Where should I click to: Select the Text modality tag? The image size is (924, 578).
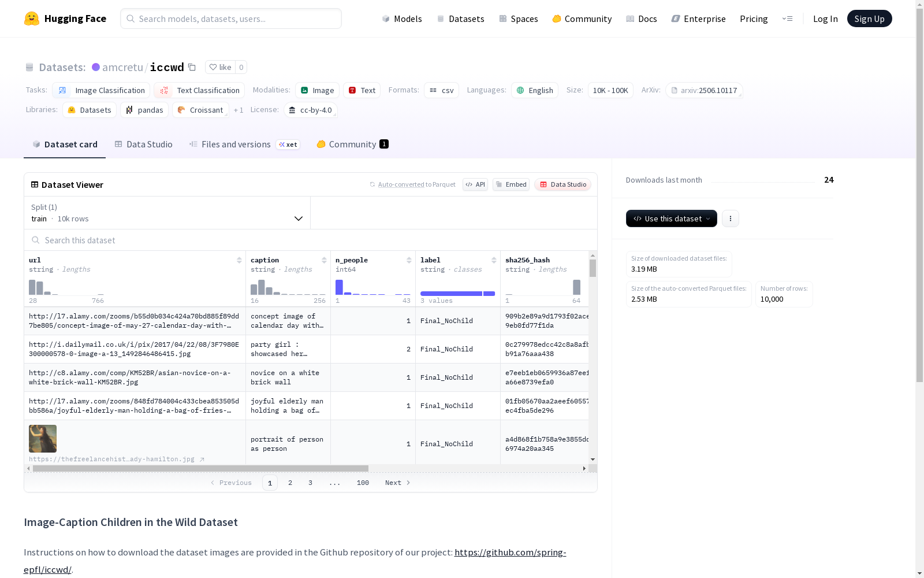point(362,90)
